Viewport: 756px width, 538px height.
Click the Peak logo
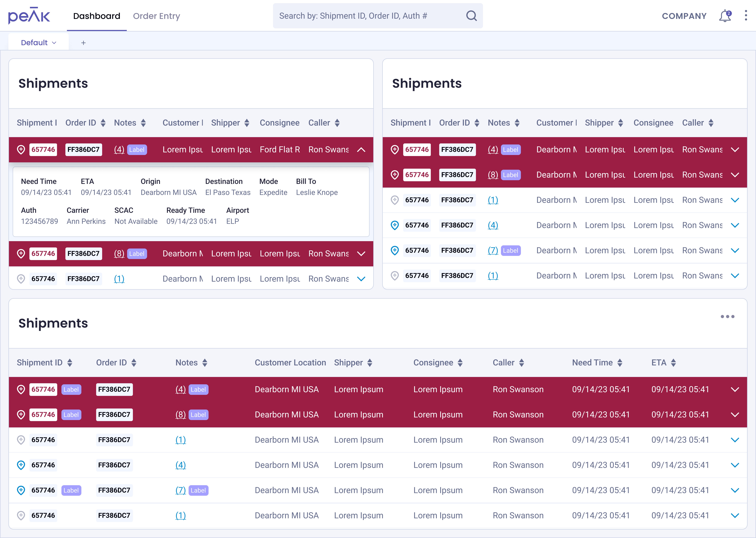[29, 16]
